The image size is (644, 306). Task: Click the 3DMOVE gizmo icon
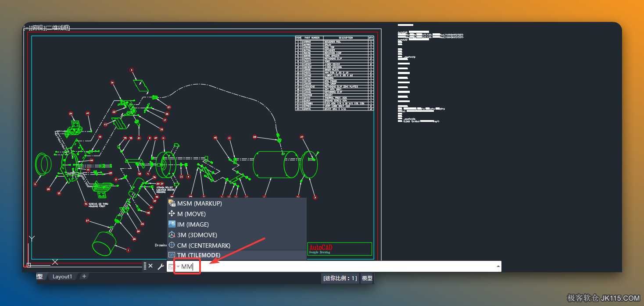pyautogui.click(x=172, y=235)
